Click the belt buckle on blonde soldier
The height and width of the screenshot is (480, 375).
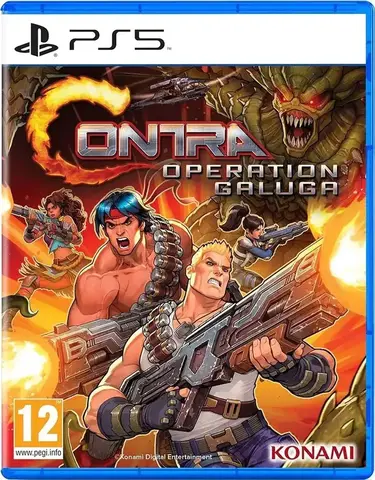pyautogui.click(x=231, y=408)
